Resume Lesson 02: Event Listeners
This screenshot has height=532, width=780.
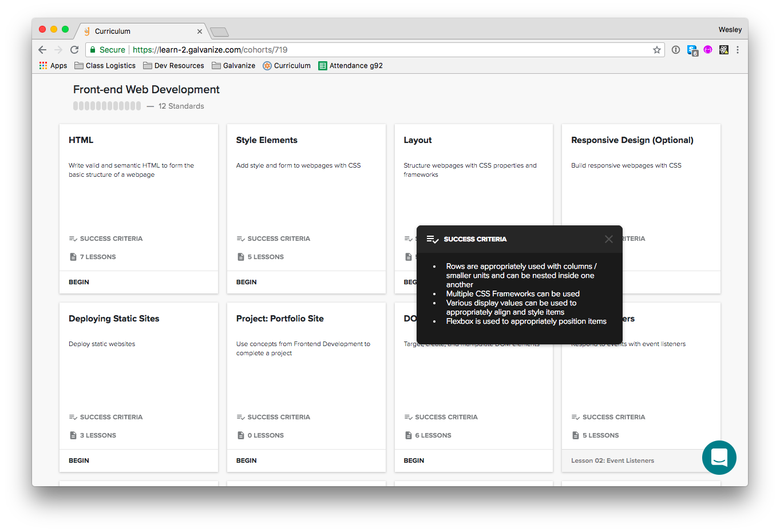coord(612,460)
